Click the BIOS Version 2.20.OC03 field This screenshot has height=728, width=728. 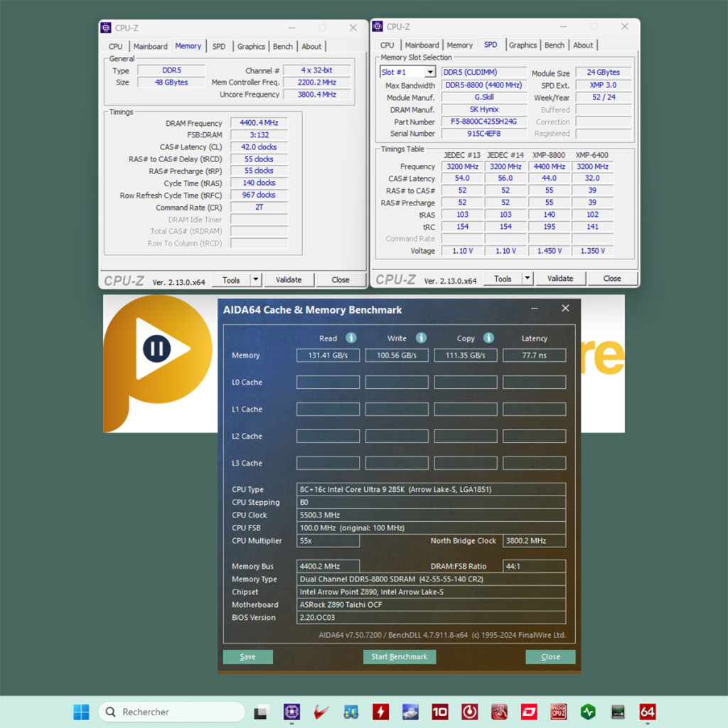432,618
